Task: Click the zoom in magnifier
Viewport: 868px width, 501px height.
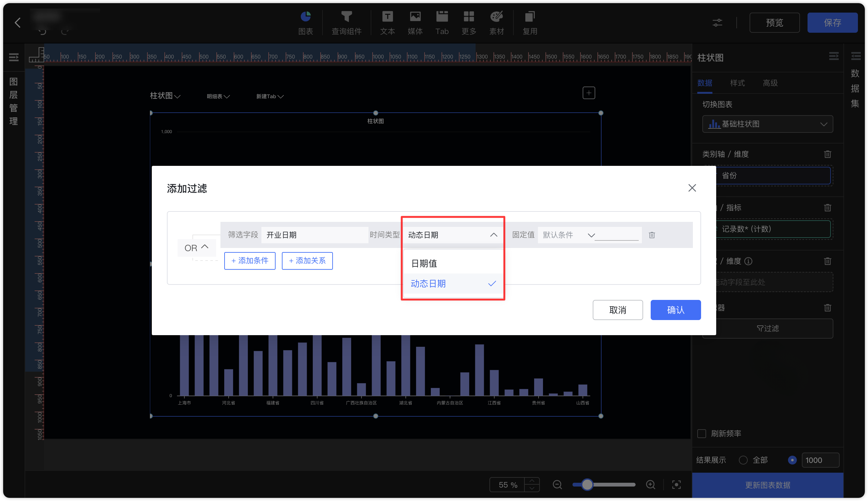Action: point(650,485)
